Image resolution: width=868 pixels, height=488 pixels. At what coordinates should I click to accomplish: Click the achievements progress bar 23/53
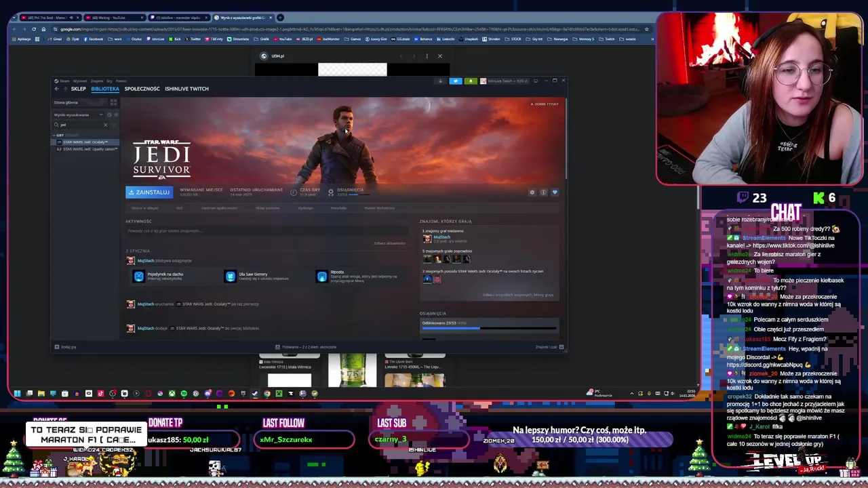(489, 328)
